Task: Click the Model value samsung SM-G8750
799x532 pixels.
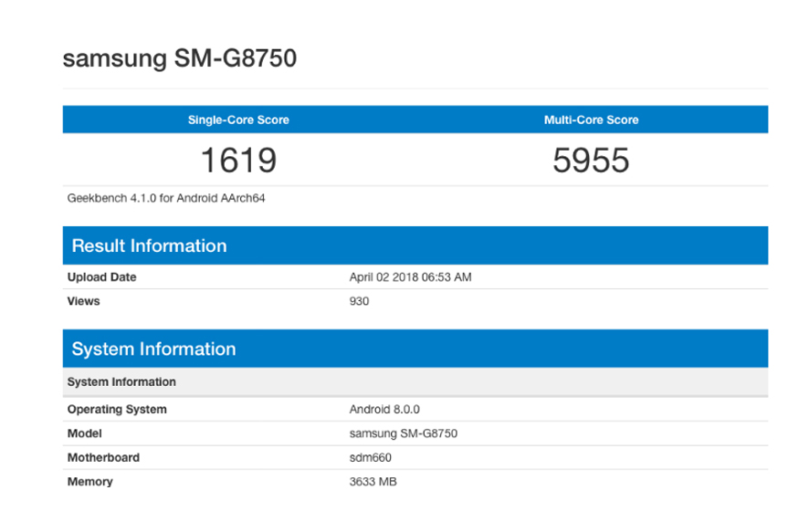Action: (403, 433)
